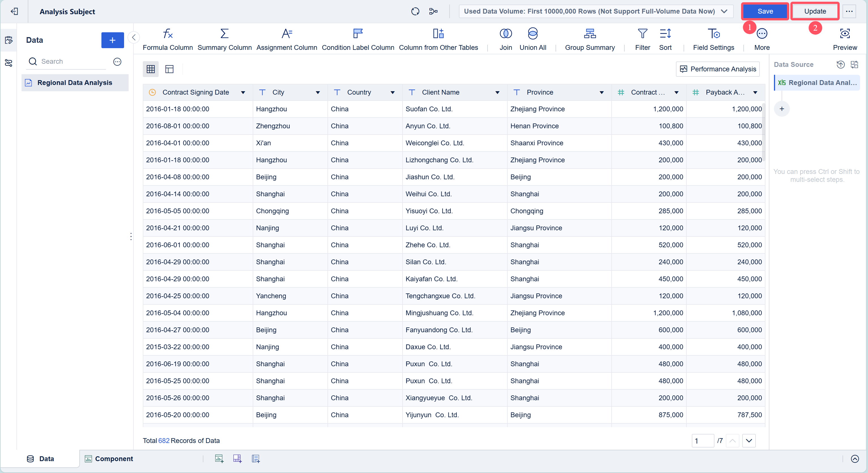This screenshot has width=868, height=473.
Task: Open the Sort tool
Action: tap(665, 39)
